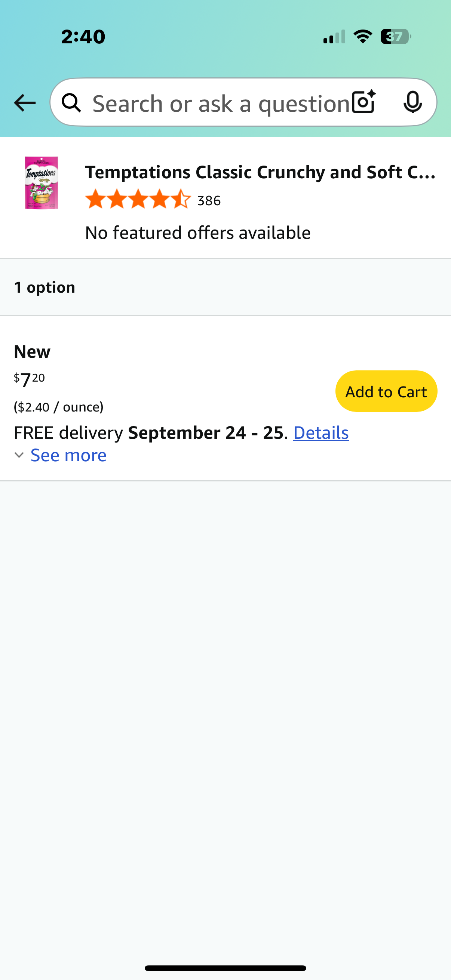Tap the cellular signal bars icon

(x=334, y=37)
